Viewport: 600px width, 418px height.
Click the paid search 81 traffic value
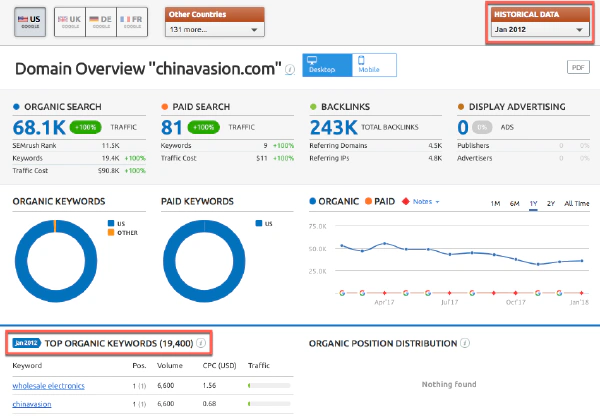click(171, 127)
